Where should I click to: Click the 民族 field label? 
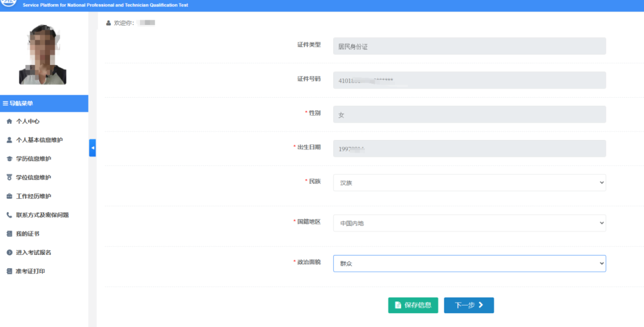315,181
